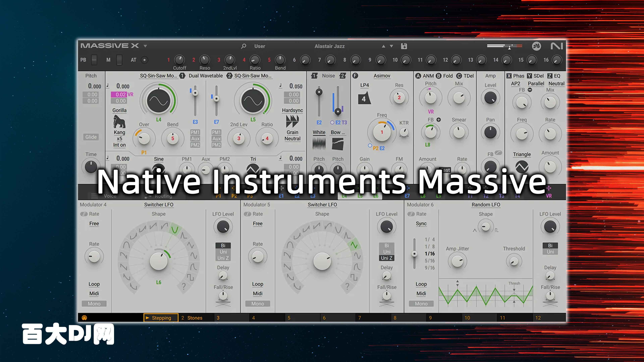The width and height of the screenshot is (644, 362).
Task: Click the Midi option in Modulator 6
Action: [x=421, y=294]
